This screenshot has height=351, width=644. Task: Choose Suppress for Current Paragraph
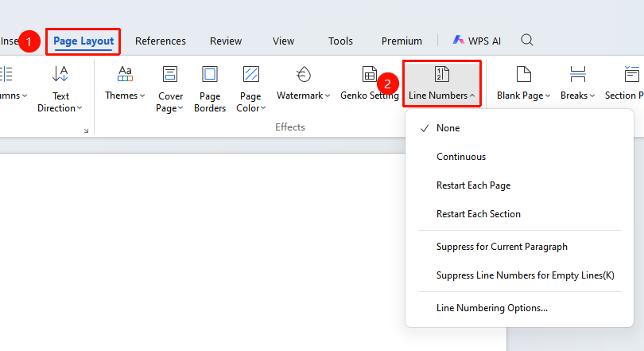point(519,247)
